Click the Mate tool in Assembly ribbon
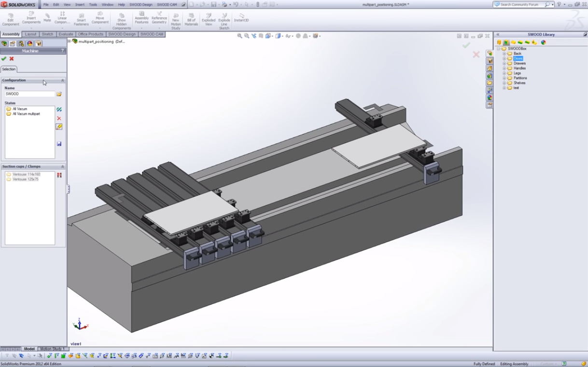 click(47, 18)
